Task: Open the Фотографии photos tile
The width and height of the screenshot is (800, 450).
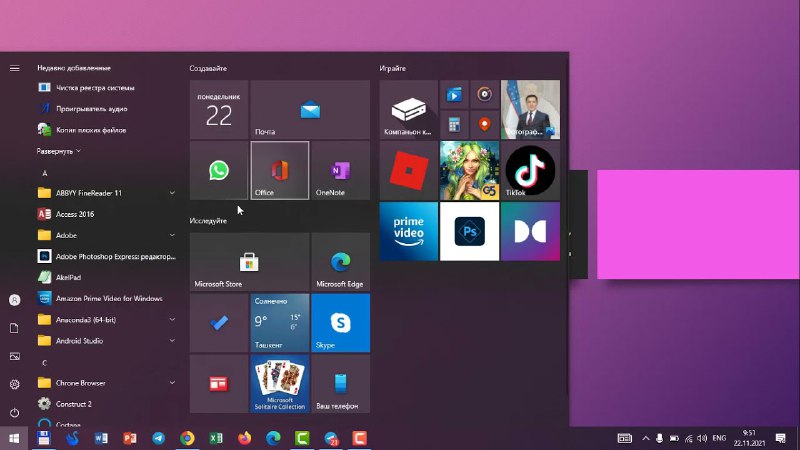Action: (x=530, y=110)
